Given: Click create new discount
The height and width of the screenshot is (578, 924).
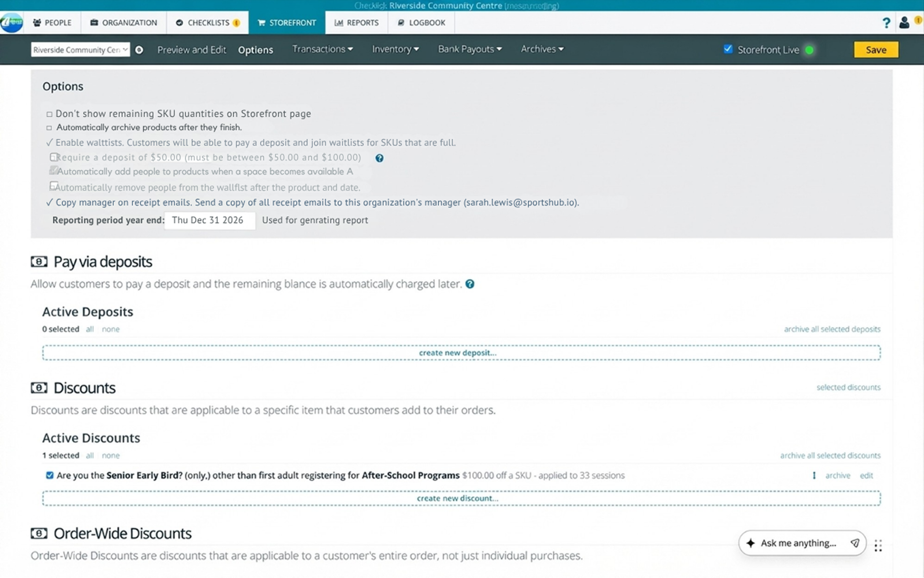Looking at the screenshot, I should click(461, 499).
